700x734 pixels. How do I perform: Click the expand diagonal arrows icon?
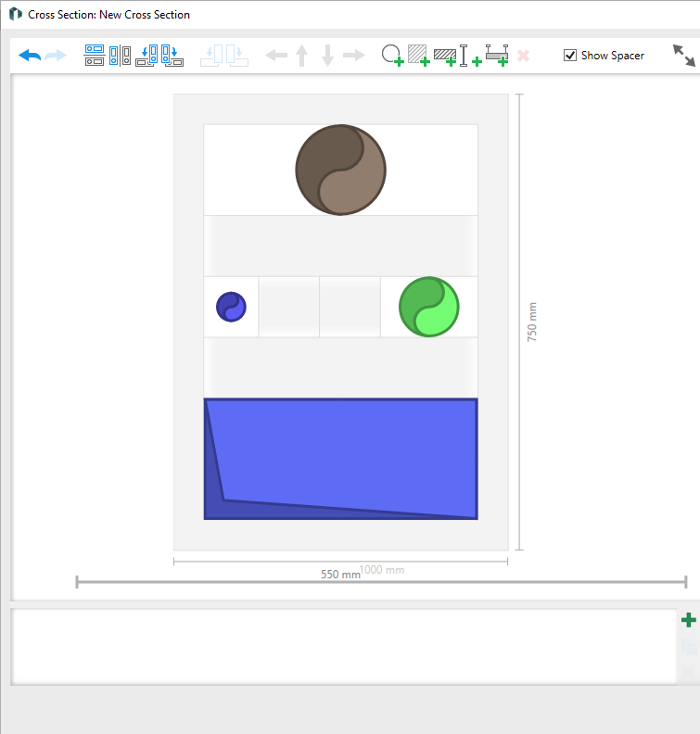pyautogui.click(x=684, y=56)
